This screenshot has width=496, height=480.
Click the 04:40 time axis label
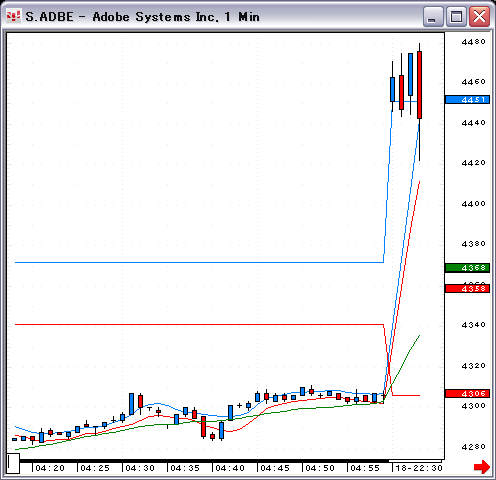tap(230, 468)
